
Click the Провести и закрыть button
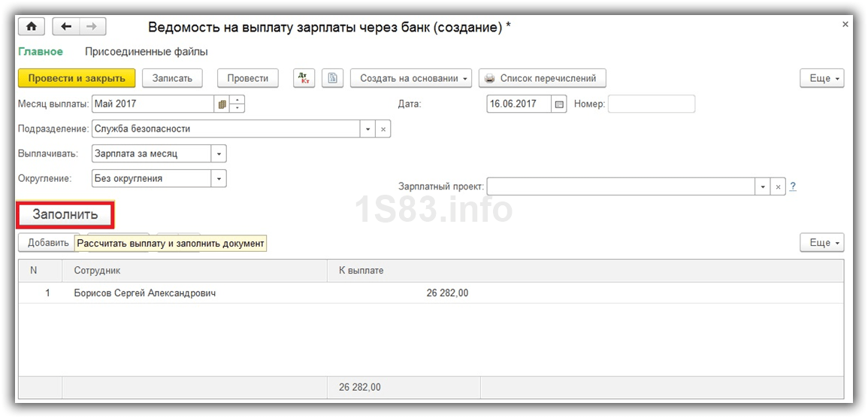click(x=77, y=78)
